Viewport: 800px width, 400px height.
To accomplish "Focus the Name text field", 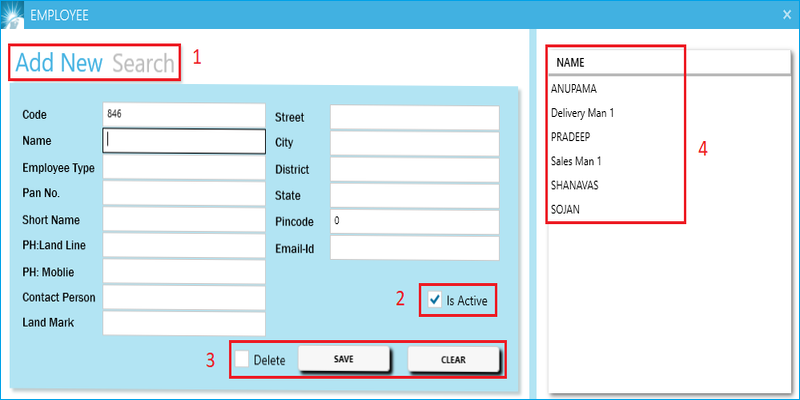I will point(183,141).
